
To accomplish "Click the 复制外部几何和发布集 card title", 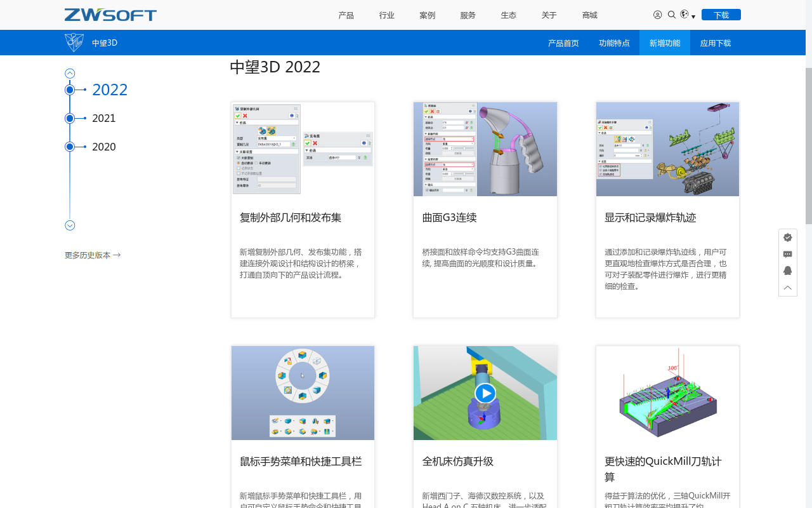I will click(x=291, y=217).
